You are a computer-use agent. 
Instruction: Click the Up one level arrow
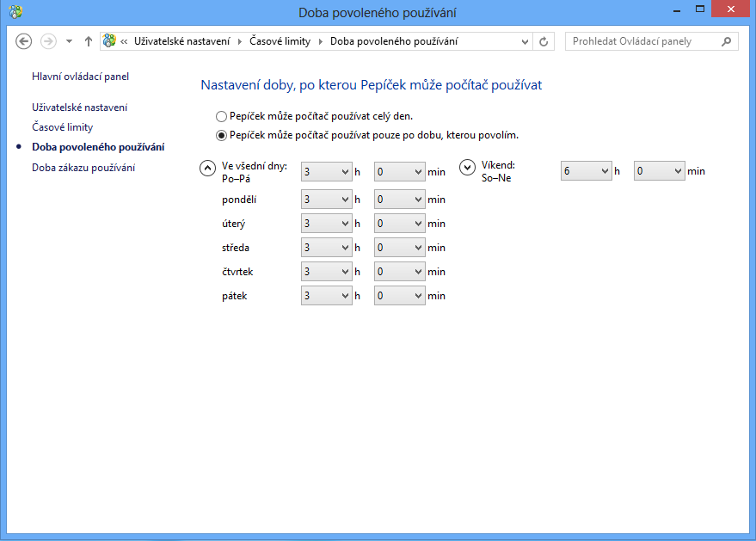[89, 41]
